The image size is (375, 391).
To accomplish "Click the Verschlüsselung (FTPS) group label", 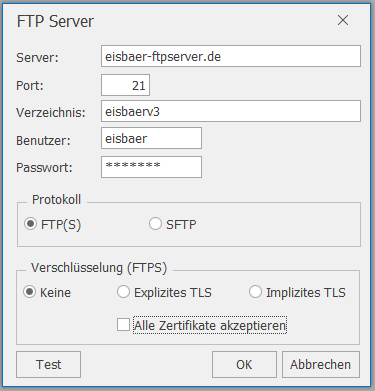I will 99,268.
